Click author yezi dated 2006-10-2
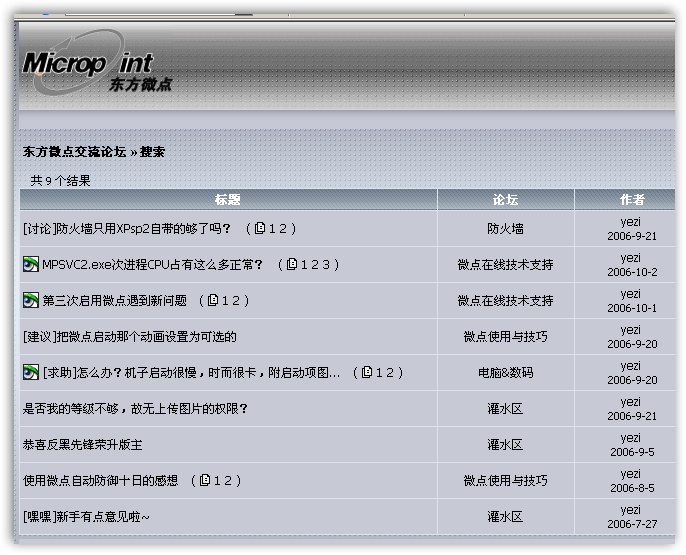The height and width of the screenshot is (555, 686). click(x=630, y=258)
